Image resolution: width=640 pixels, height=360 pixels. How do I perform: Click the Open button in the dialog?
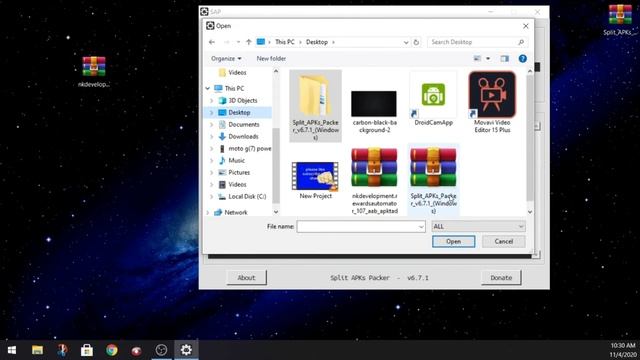coord(453,242)
